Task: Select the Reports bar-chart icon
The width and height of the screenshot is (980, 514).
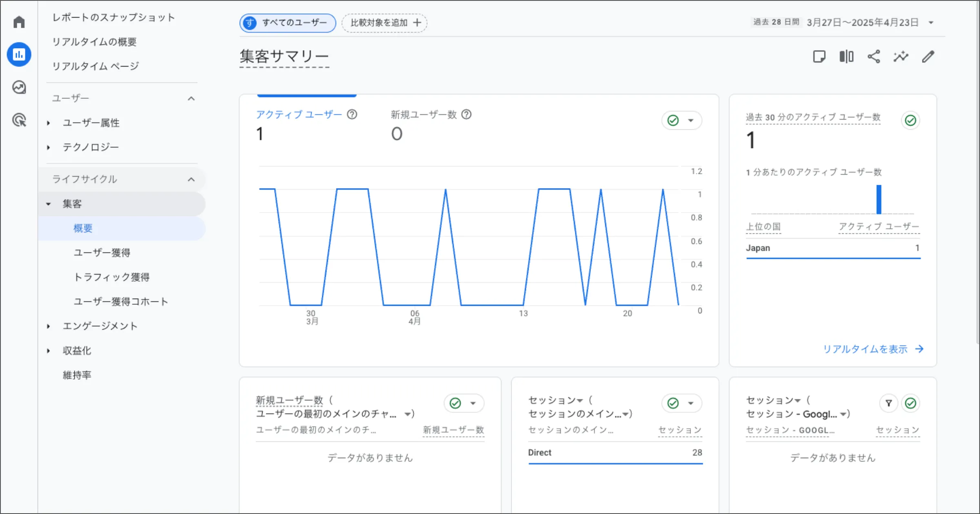Action: coord(19,55)
